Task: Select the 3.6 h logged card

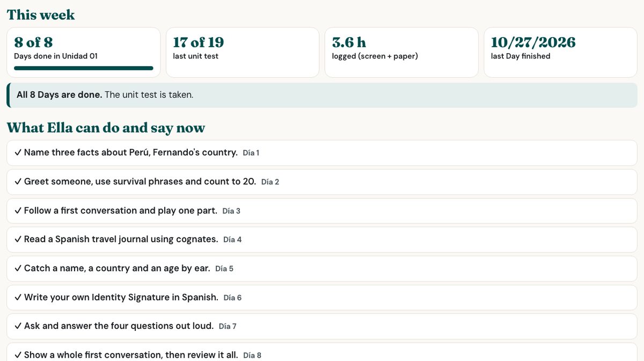Action: (401, 52)
